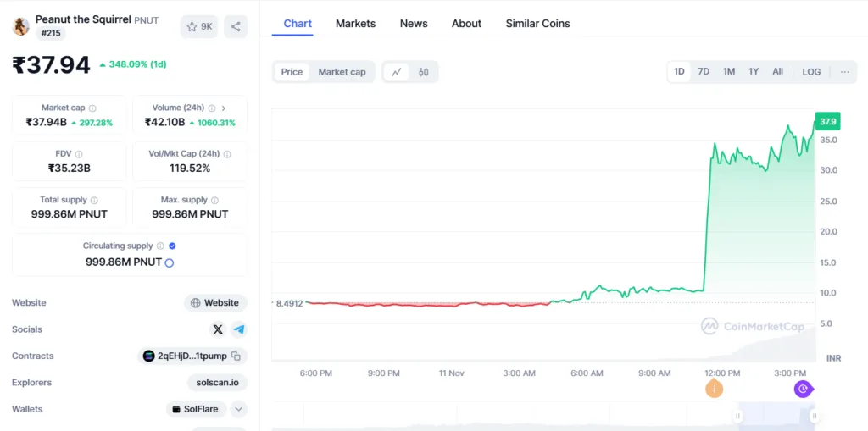
Task: Open the About tab
Action: tap(466, 24)
